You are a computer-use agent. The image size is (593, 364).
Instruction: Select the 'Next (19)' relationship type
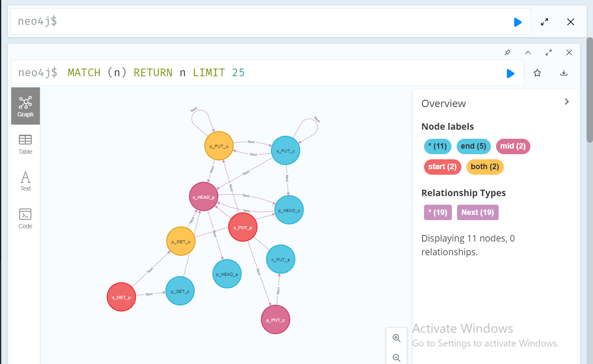pos(478,212)
